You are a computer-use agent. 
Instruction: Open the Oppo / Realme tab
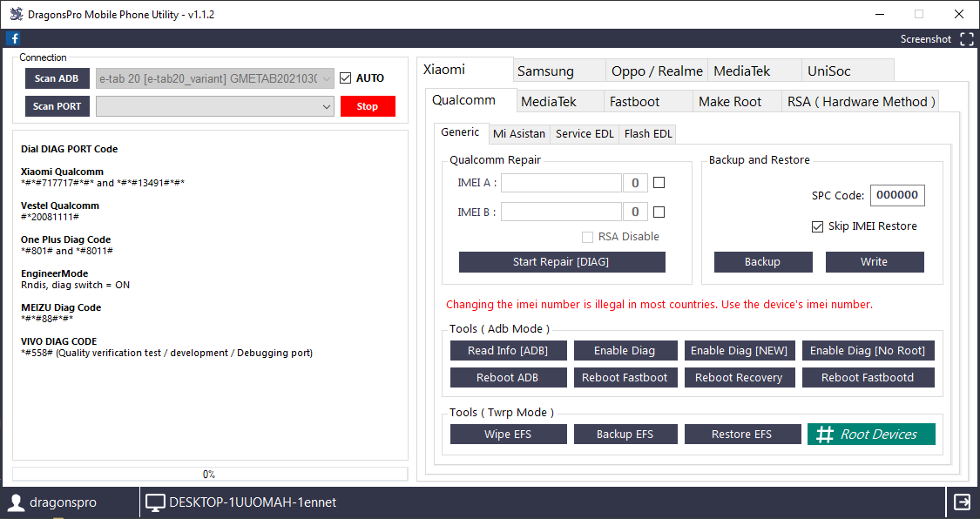657,71
